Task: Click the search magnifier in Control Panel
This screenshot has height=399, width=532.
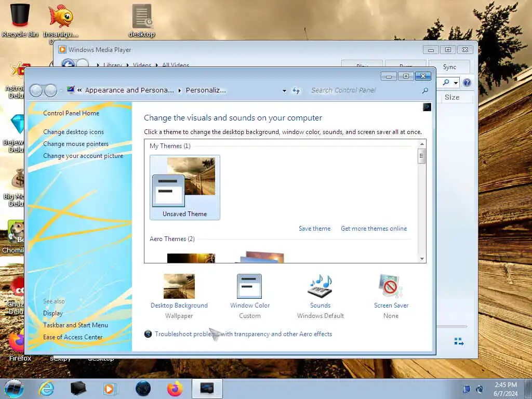Action: pyautogui.click(x=425, y=90)
